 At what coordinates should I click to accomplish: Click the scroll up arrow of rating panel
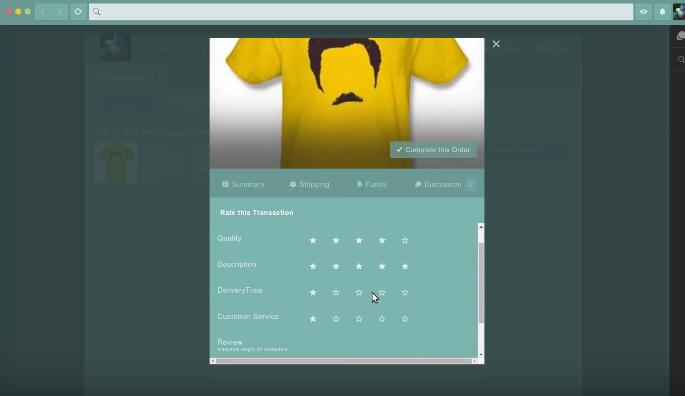pos(481,227)
